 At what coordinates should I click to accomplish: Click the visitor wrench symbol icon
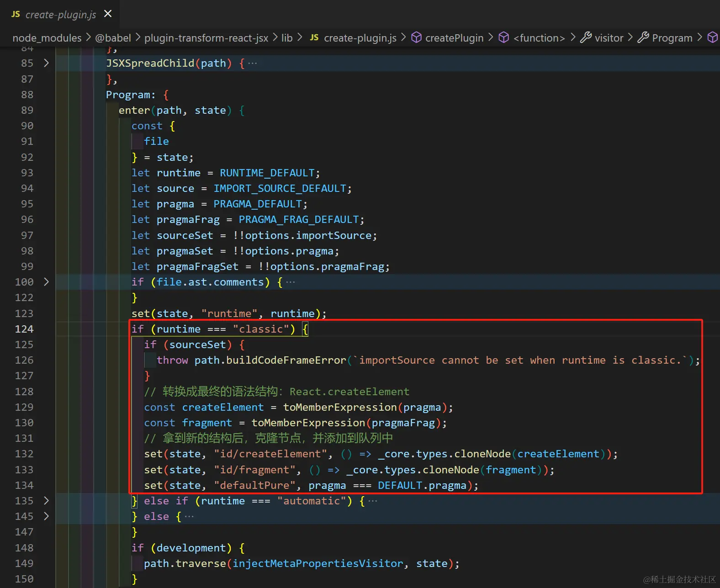(586, 37)
